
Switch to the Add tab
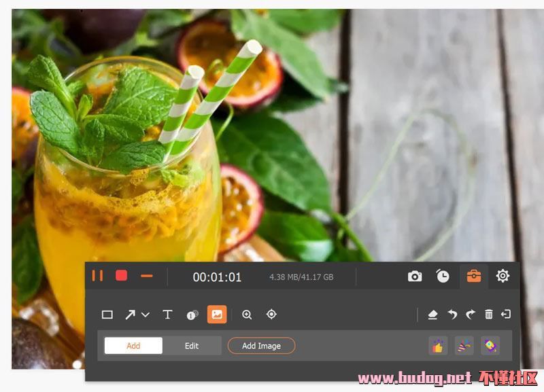pos(133,346)
